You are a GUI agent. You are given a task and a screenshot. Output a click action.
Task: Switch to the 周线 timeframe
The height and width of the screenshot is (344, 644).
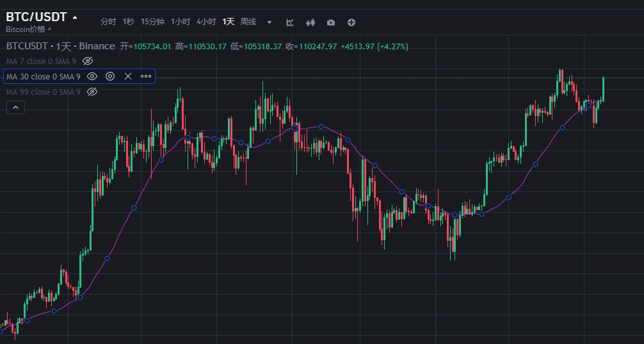click(x=248, y=22)
